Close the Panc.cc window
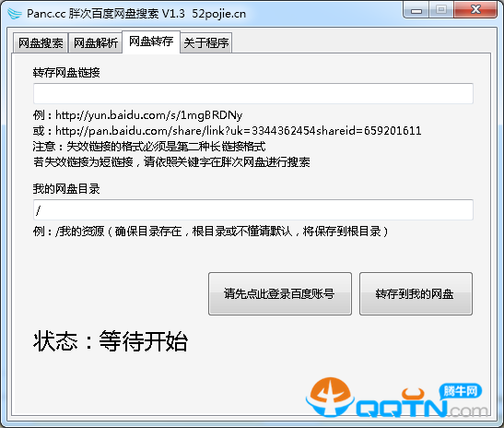Screen dimensions: 504x428 [x=475, y=10]
